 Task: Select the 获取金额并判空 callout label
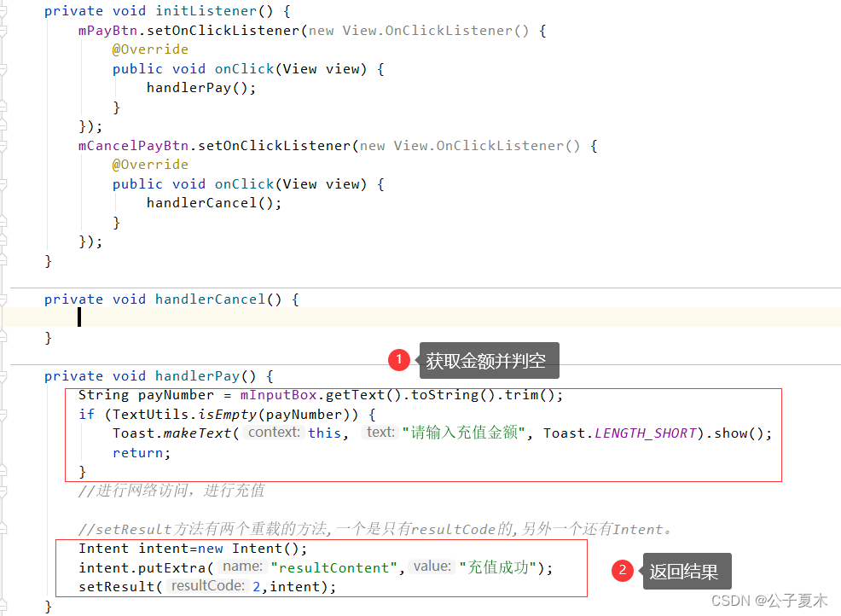pyautogui.click(x=489, y=359)
